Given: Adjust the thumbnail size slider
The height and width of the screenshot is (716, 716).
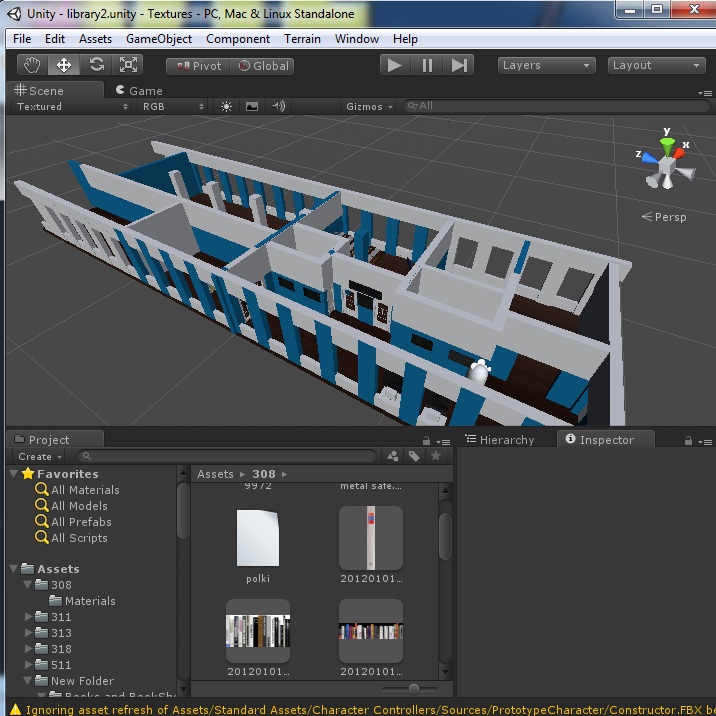Looking at the screenshot, I should click(414, 688).
